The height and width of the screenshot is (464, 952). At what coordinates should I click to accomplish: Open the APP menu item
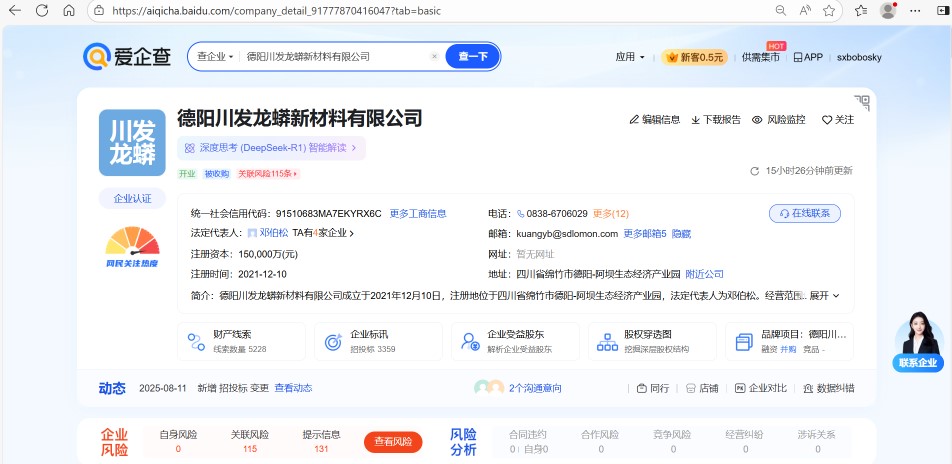point(808,57)
